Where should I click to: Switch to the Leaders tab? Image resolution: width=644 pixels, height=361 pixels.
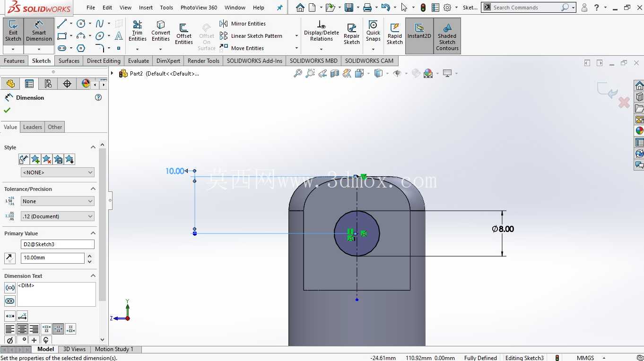(x=33, y=127)
